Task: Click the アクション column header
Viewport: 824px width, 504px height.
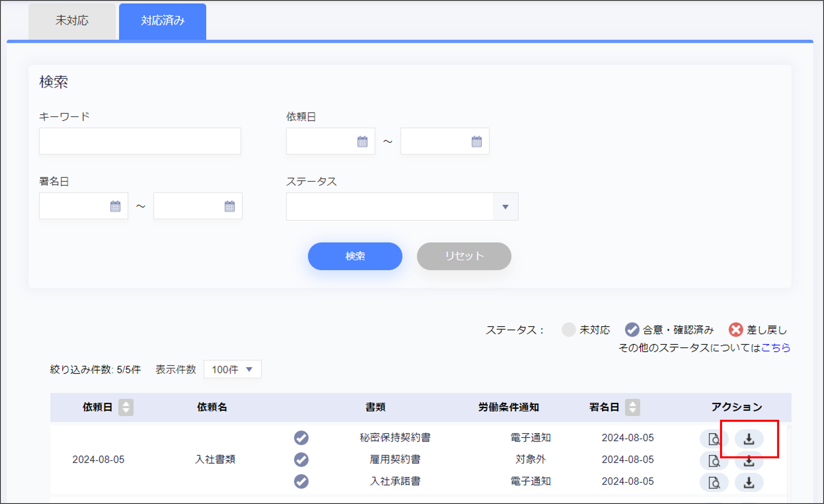Action: (x=737, y=407)
